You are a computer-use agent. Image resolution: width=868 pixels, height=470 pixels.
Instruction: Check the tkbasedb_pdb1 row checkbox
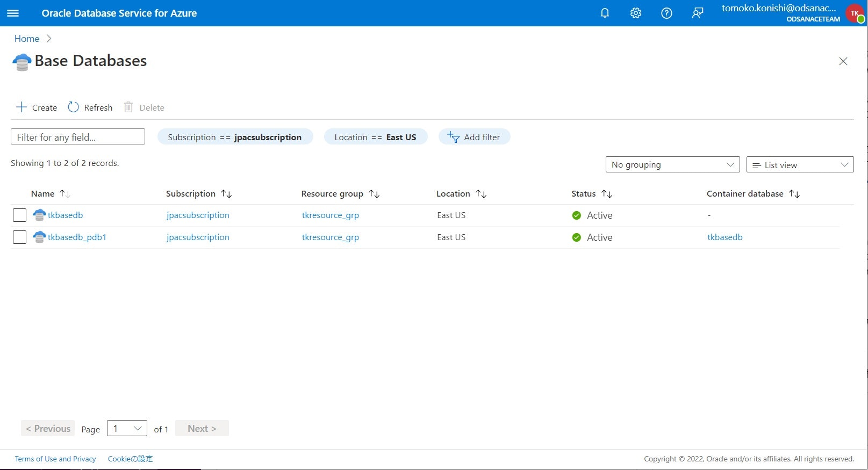[19, 237]
